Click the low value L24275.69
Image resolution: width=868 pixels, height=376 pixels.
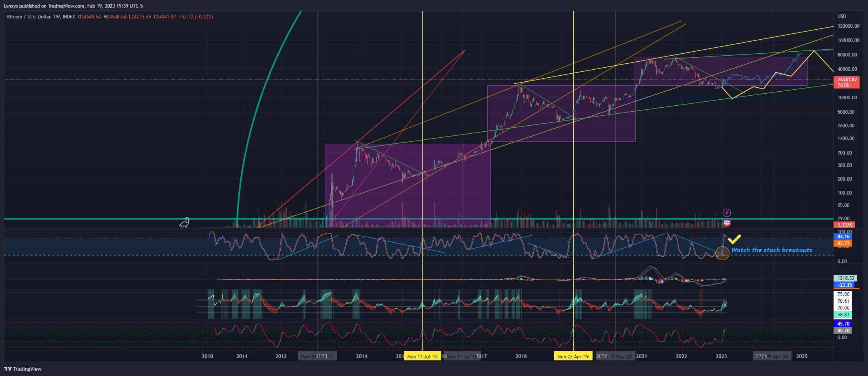coord(140,17)
